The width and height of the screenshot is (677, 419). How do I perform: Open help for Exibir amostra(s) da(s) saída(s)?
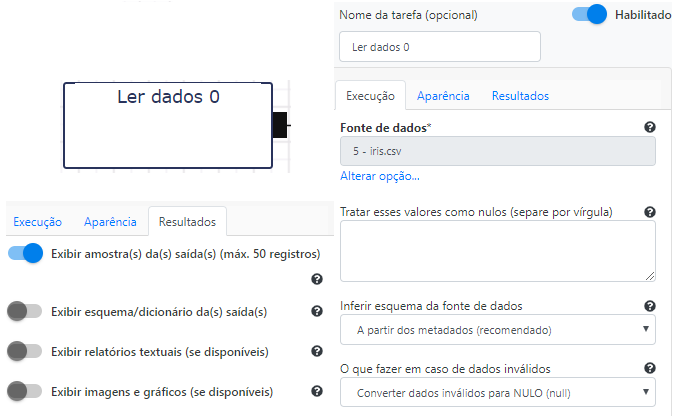(x=317, y=279)
